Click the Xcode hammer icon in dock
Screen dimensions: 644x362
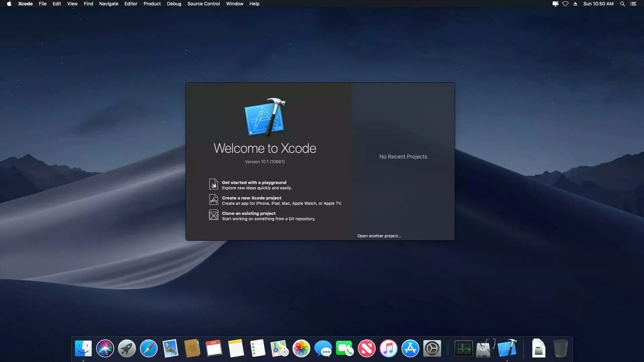[x=507, y=348]
